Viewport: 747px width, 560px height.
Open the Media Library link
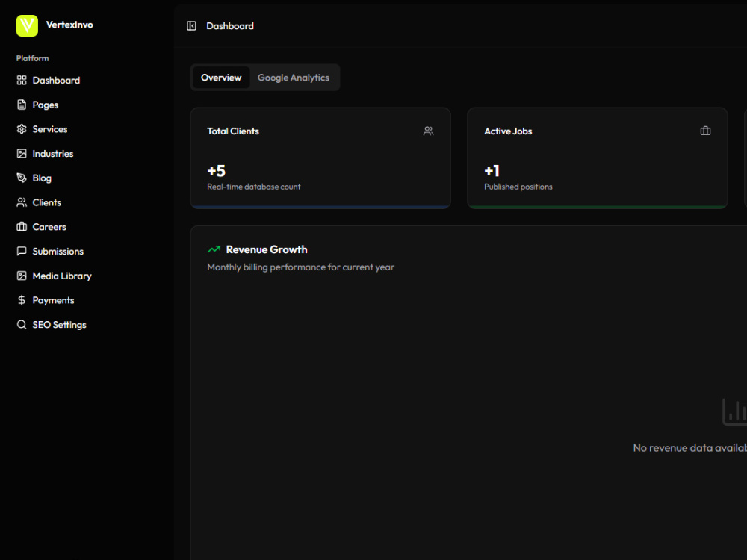[62, 276]
